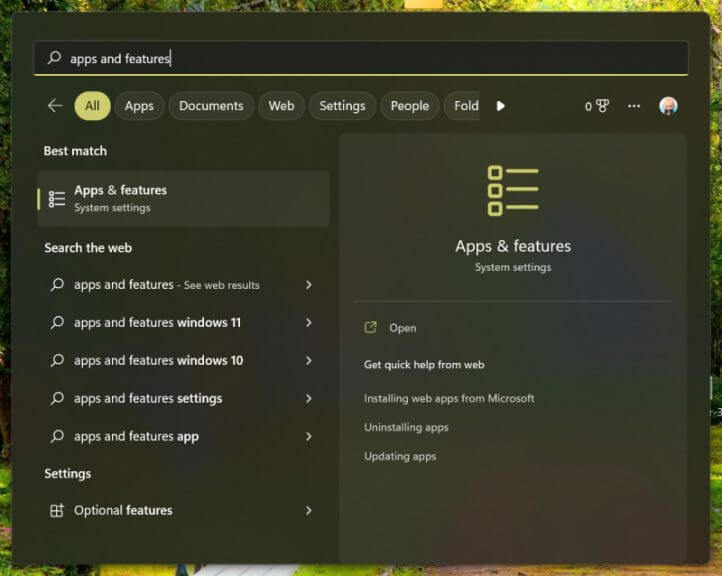Viewport: 722px width, 576px height.
Task: Click the Open external-link icon
Action: [371, 327]
